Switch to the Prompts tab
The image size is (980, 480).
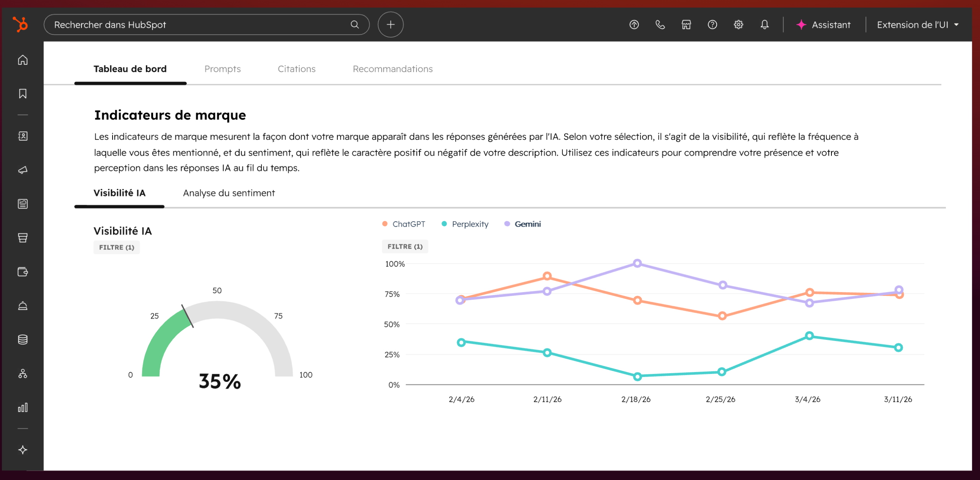pyautogui.click(x=222, y=69)
